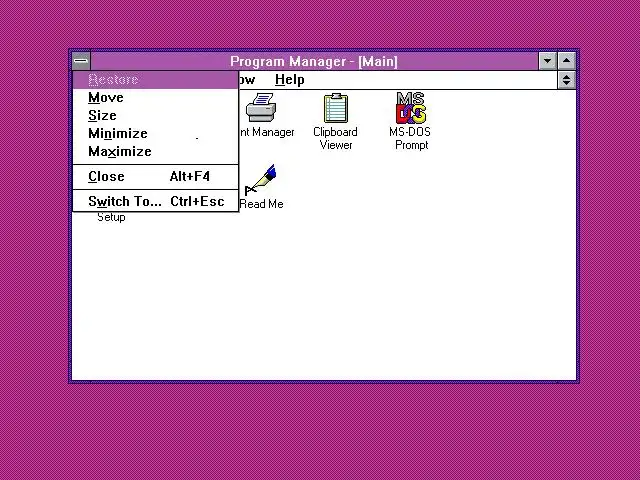
Task: Click the greyed-out Restore menu entry
Action: click(x=155, y=80)
